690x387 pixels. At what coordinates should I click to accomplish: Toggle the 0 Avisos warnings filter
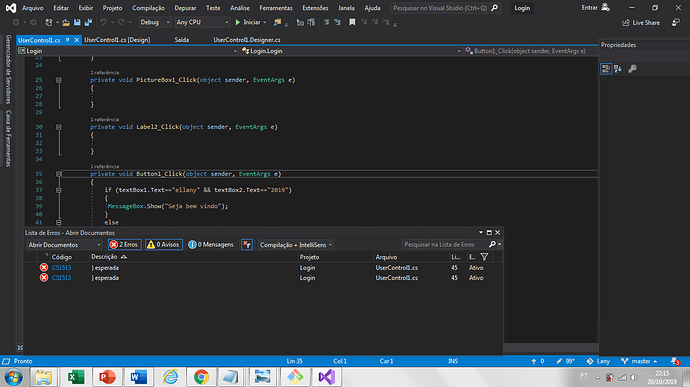[x=164, y=245]
